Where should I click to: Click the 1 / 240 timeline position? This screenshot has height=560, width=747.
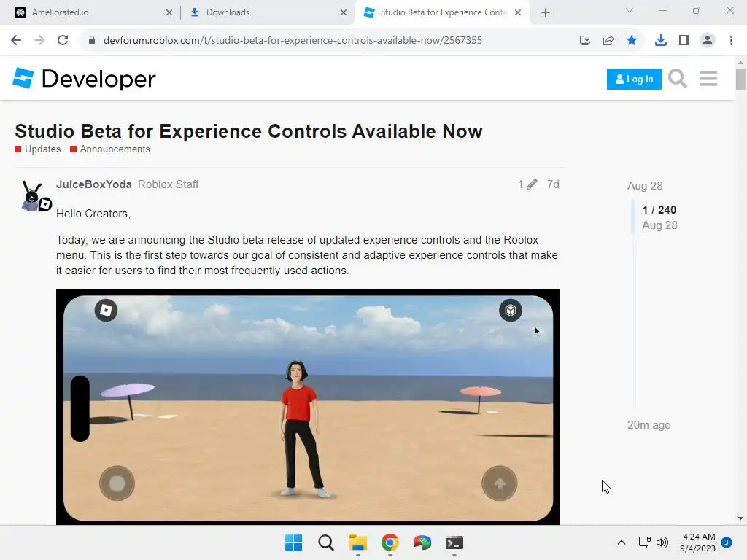(x=659, y=210)
